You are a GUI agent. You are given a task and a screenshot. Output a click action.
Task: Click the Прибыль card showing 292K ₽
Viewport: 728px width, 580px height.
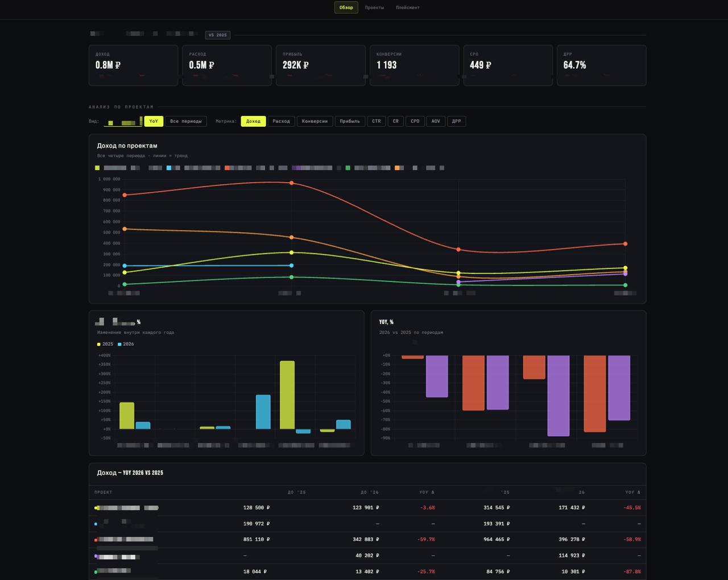pos(321,65)
